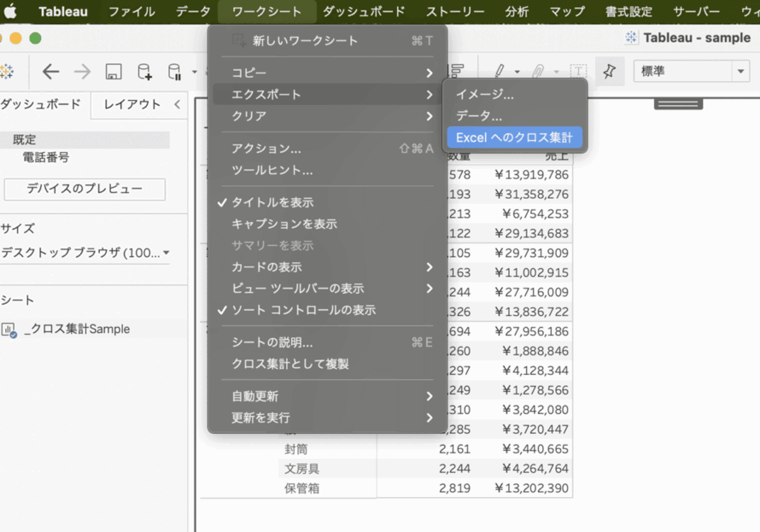Click the highlight pen icon
Image resolution: width=760 pixels, height=532 pixels.
click(500, 71)
